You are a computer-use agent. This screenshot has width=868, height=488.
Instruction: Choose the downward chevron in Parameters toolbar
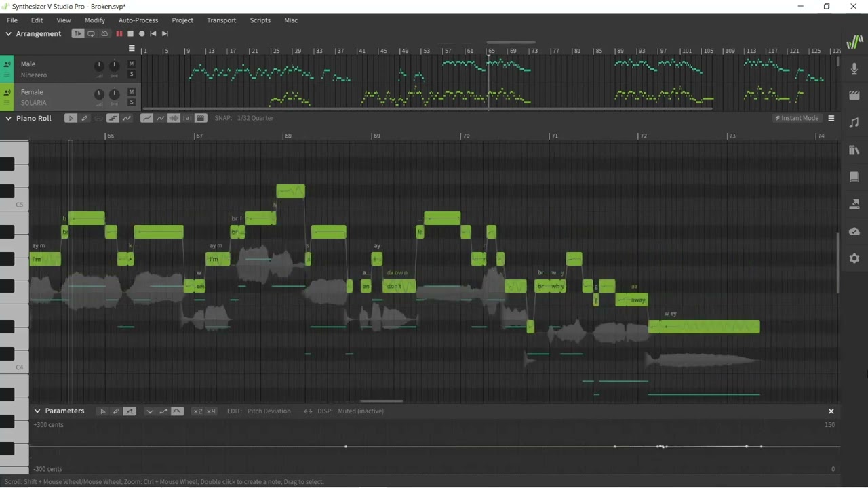click(150, 411)
